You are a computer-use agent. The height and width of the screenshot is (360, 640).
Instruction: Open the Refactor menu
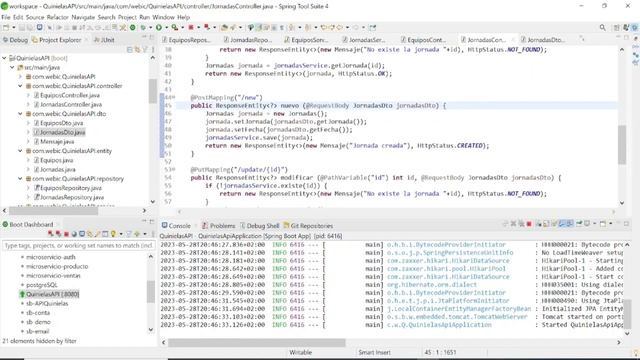58,17
